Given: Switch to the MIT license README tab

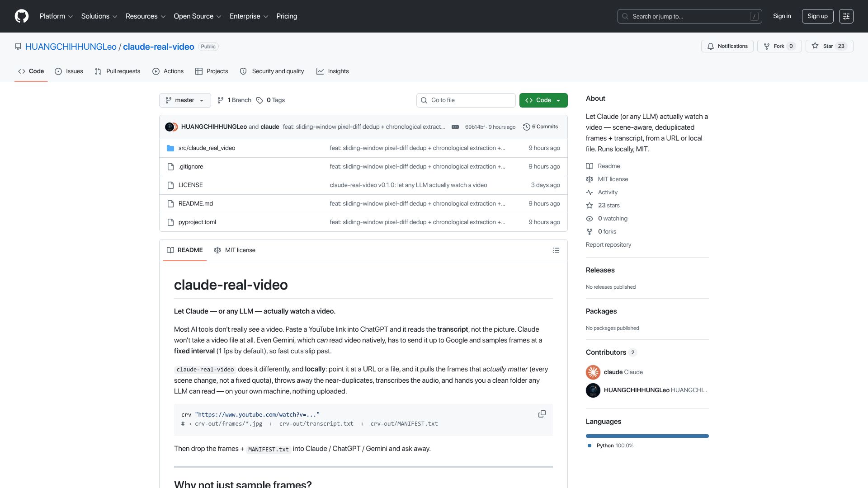Looking at the screenshot, I should 235,250.
